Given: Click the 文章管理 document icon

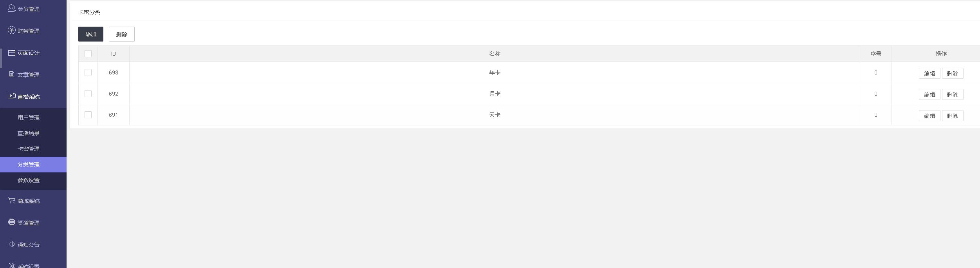Looking at the screenshot, I should pos(12,74).
